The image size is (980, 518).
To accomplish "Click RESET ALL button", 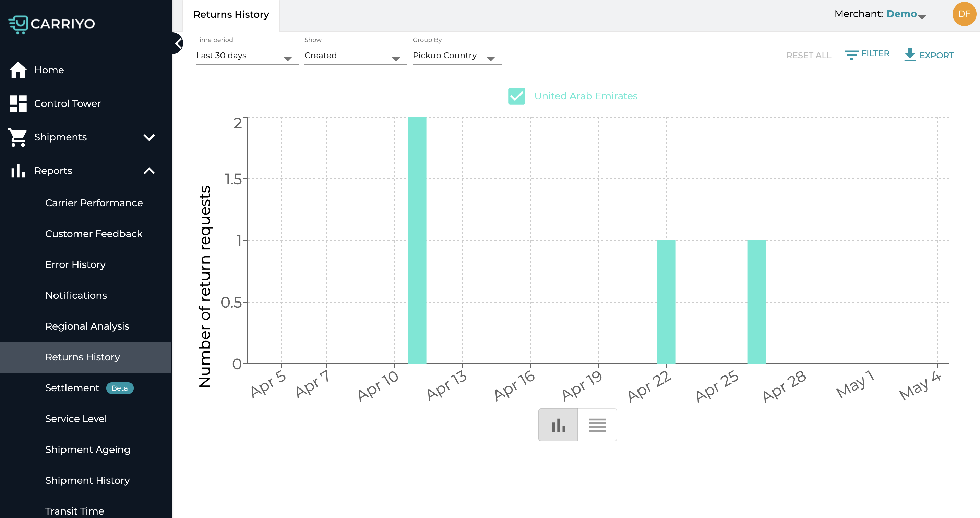I will (809, 56).
